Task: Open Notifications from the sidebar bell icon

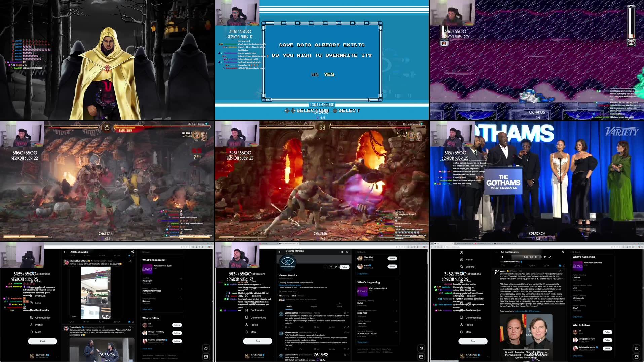Action: tap(462, 274)
